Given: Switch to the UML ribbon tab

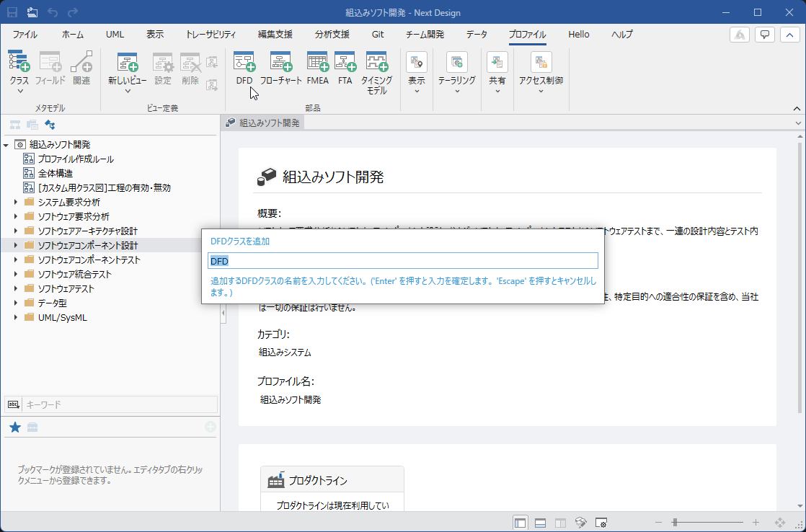Looking at the screenshot, I should click(115, 35).
